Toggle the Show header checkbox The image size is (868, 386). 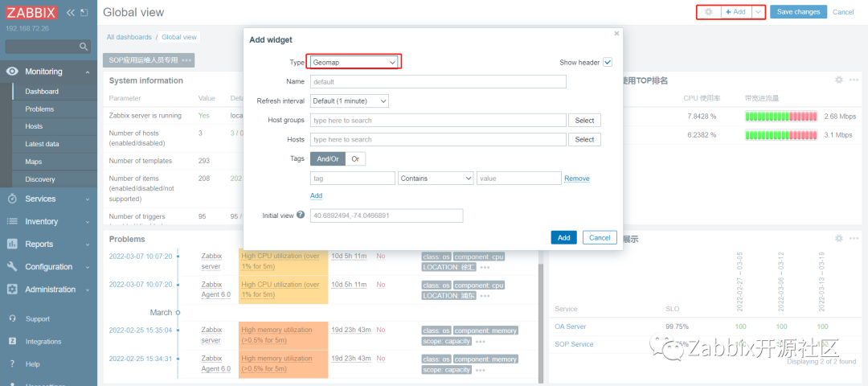point(608,62)
